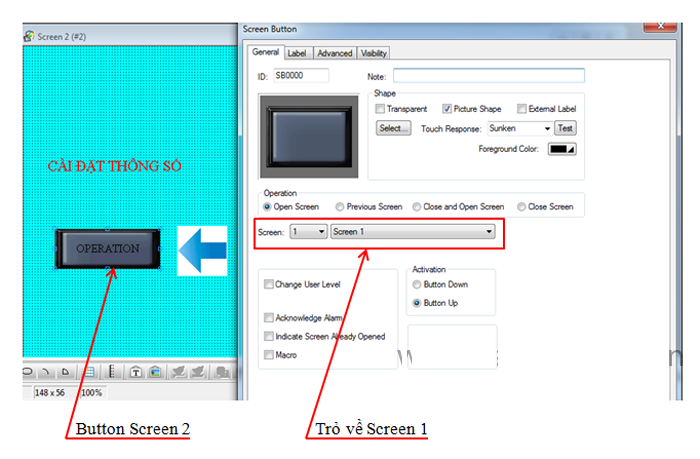The image size is (700, 459).
Task: Switch to the General tab
Action: click(x=266, y=52)
